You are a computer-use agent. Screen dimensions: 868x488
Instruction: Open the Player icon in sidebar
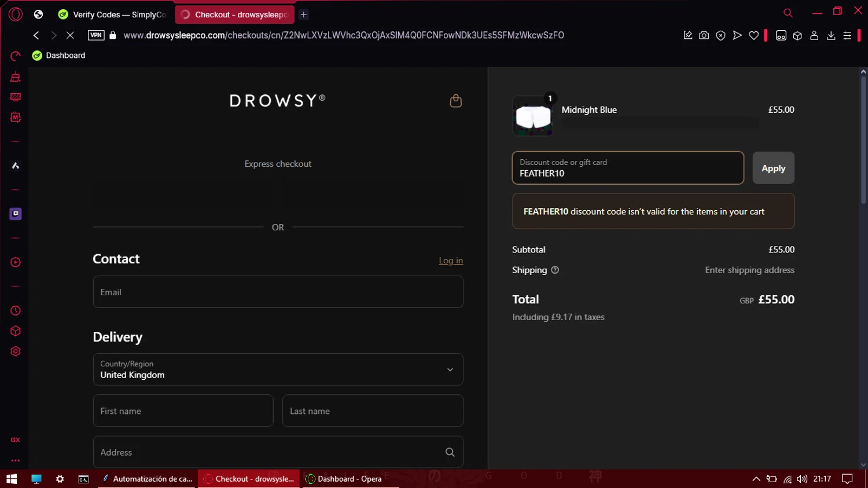(x=16, y=262)
